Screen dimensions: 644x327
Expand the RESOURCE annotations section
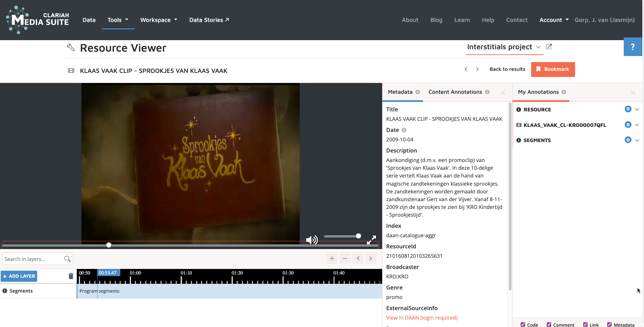click(x=637, y=109)
